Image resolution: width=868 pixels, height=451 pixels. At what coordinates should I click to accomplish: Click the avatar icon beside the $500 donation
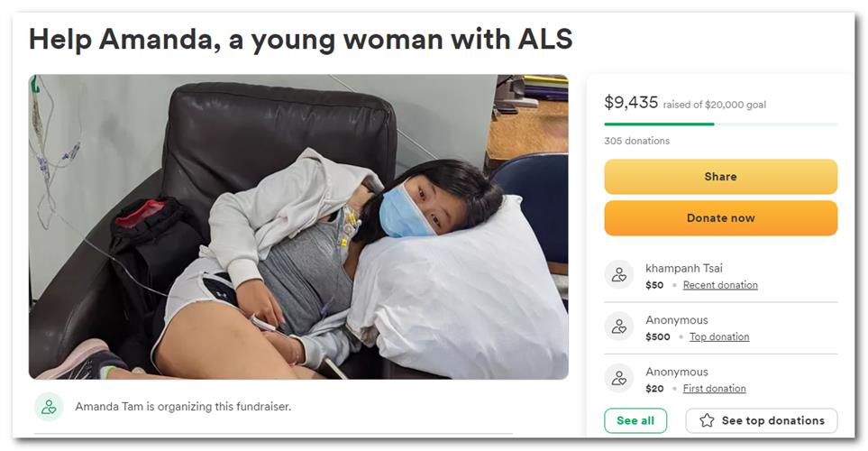[619, 327]
